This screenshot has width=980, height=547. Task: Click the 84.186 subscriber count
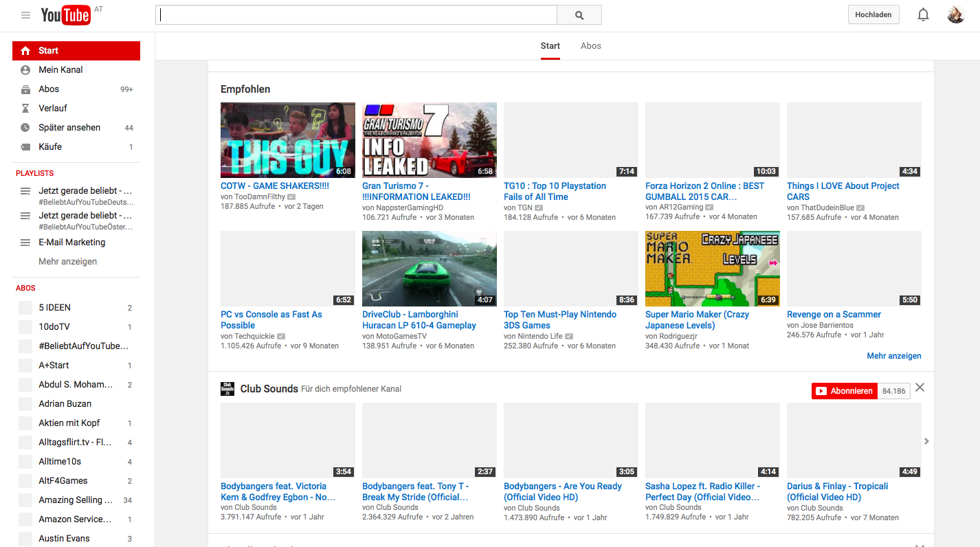tap(894, 391)
